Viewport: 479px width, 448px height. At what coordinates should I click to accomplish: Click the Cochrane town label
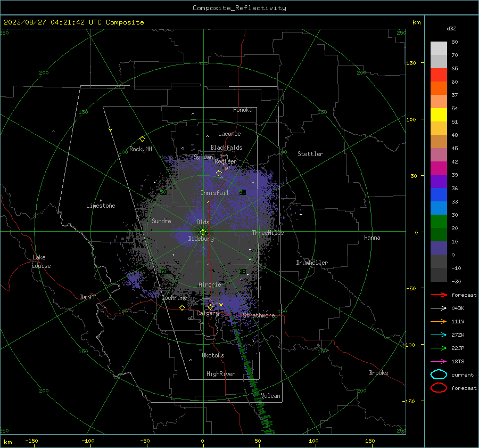point(174,298)
